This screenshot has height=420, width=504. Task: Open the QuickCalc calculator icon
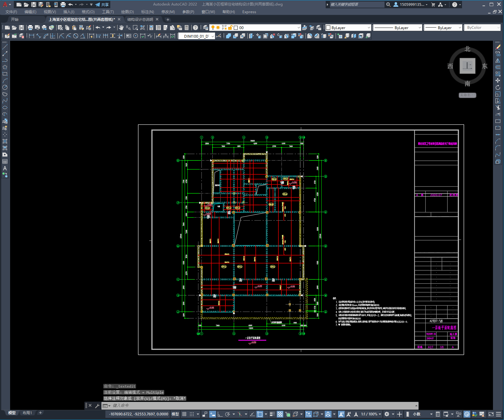pyautogui.click(x=187, y=28)
